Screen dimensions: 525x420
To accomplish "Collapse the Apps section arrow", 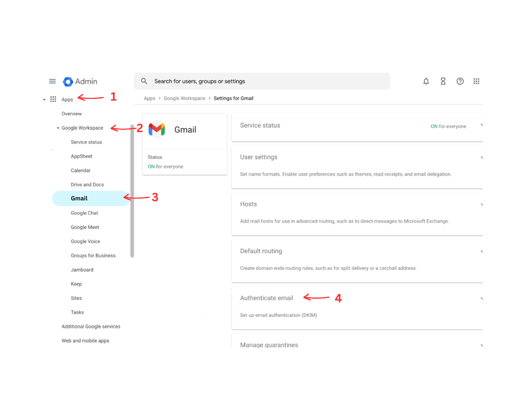I will tap(44, 100).
